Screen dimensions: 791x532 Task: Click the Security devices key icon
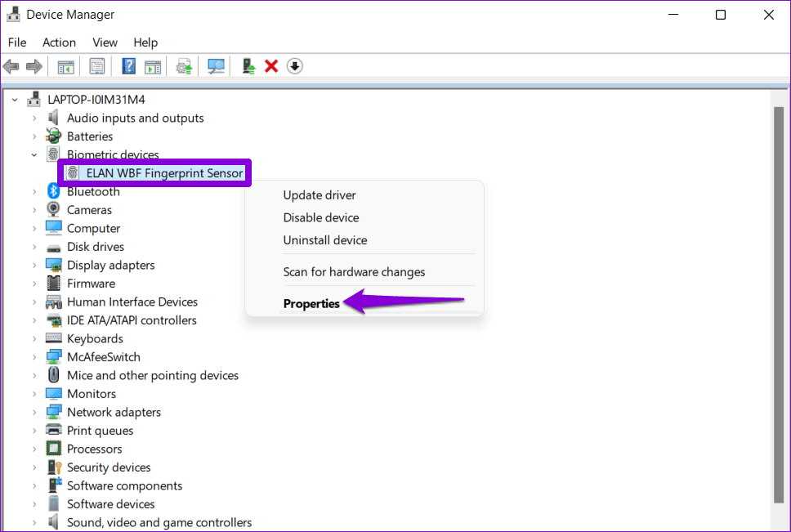point(54,467)
